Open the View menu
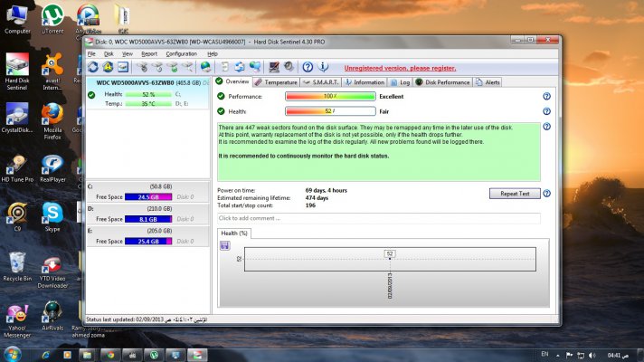Screen dimensions: 644x362 (x=128, y=53)
